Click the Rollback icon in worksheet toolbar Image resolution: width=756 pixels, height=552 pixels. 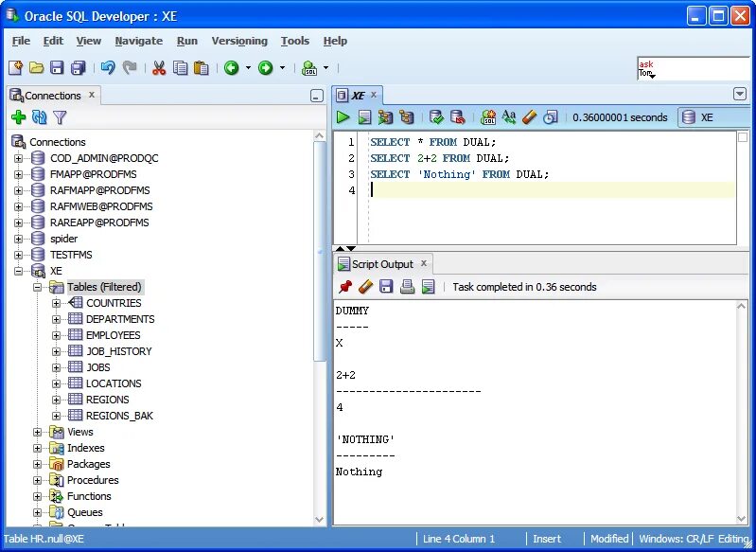point(458,117)
